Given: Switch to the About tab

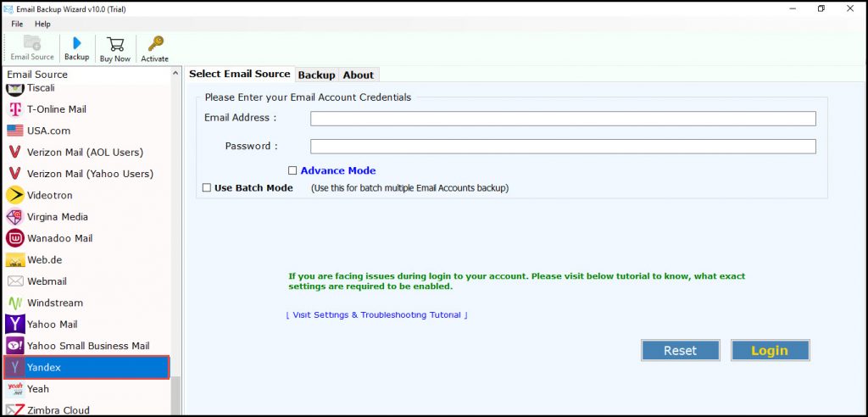Looking at the screenshot, I should [358, 75].
